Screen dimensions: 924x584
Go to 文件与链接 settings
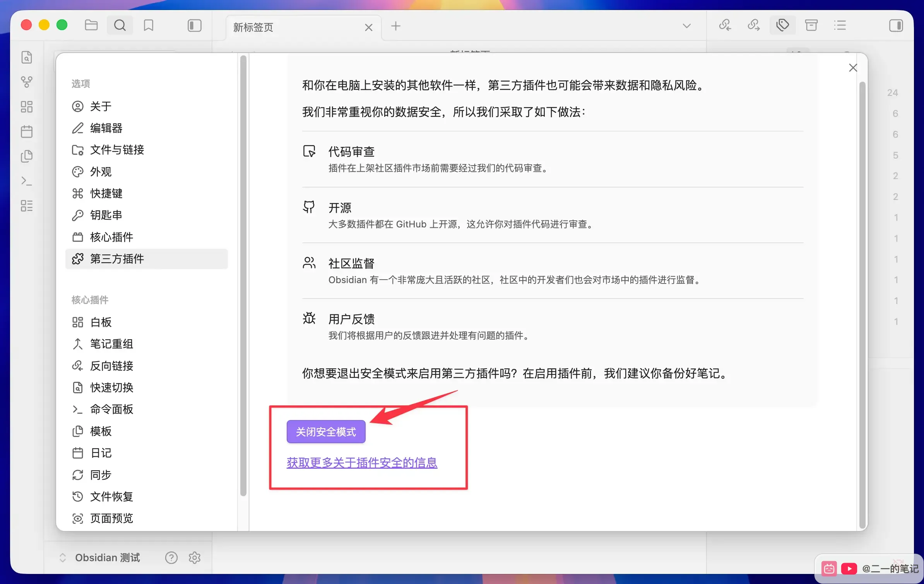(x=147, y=150)
